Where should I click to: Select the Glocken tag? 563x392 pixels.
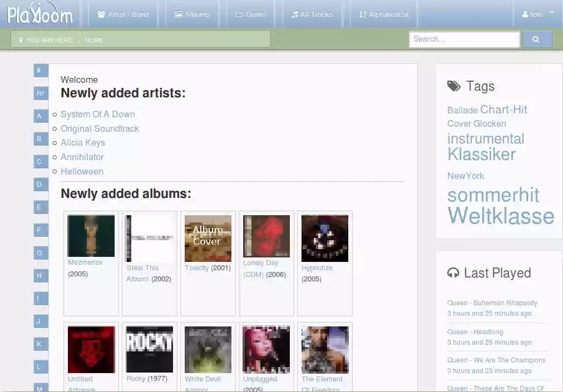pyautogui.click(x=490, y=123)
